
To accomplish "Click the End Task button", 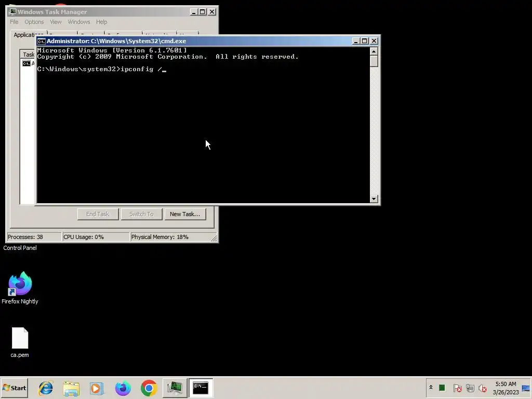I will [x=98, y=214].
